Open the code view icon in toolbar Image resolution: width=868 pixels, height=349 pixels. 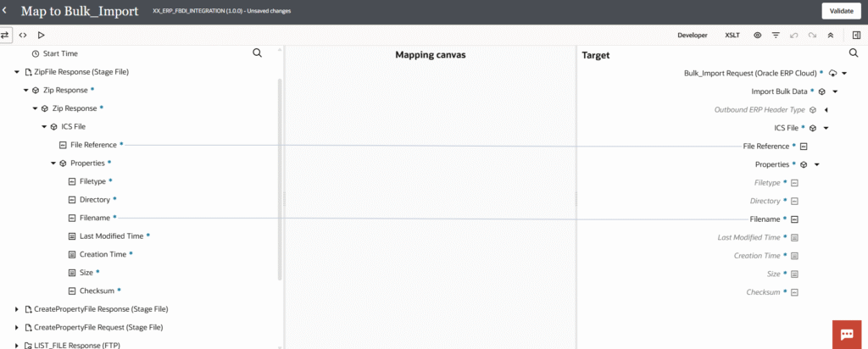point(23,35)
